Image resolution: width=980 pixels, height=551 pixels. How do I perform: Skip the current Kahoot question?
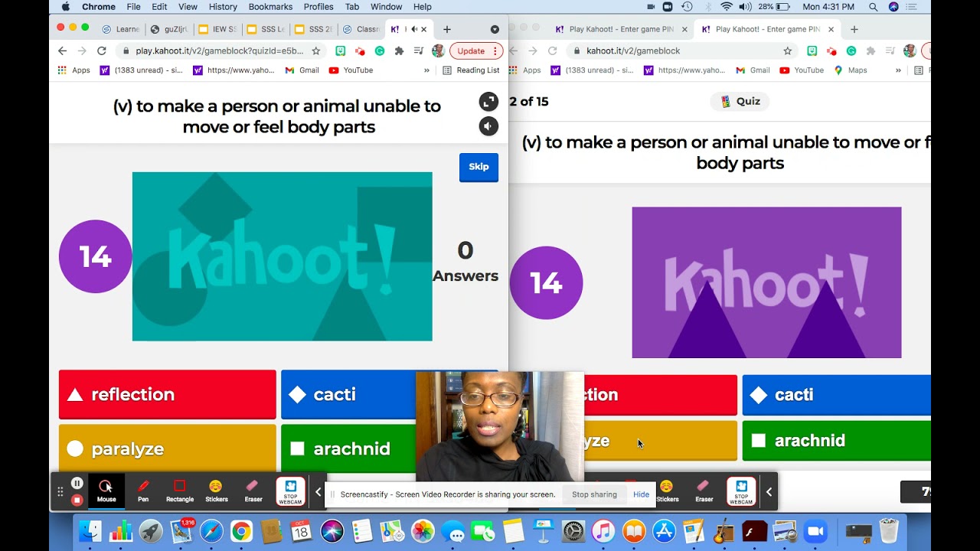tap(479, 167)
